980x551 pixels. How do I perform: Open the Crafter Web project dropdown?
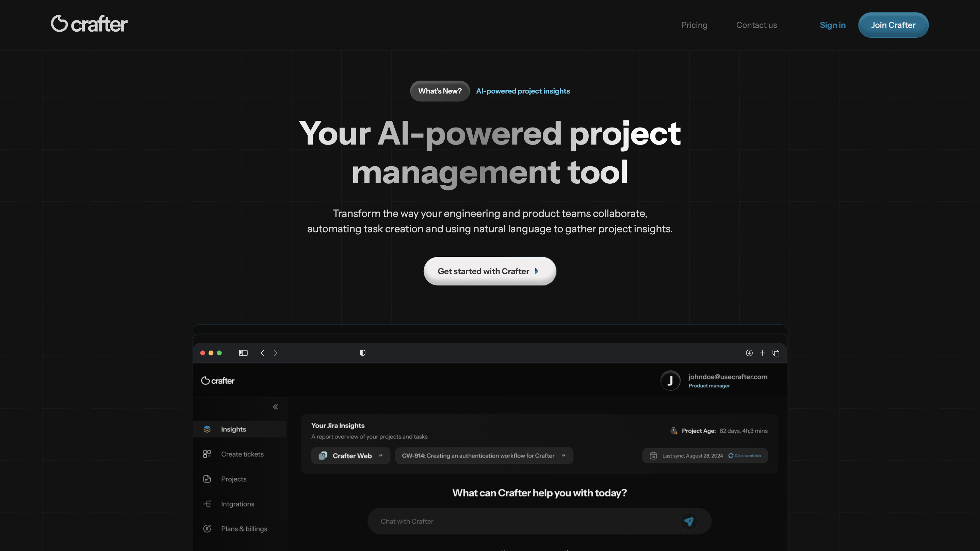click(x=350, y=455)
